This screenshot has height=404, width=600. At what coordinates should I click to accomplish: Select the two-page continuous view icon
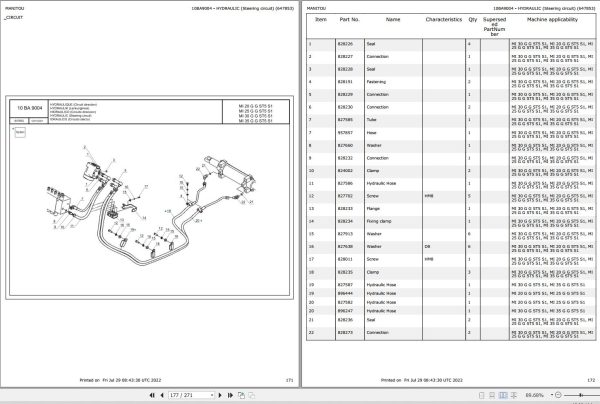(x=514, y=395)
